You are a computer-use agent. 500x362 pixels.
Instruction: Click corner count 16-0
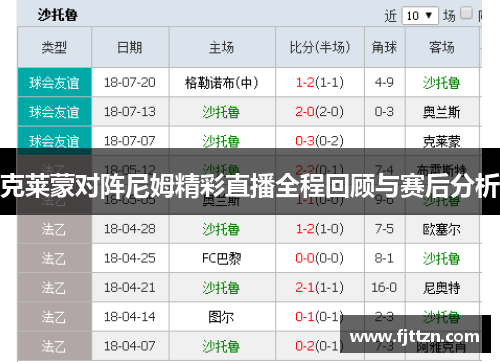[385, 288]
